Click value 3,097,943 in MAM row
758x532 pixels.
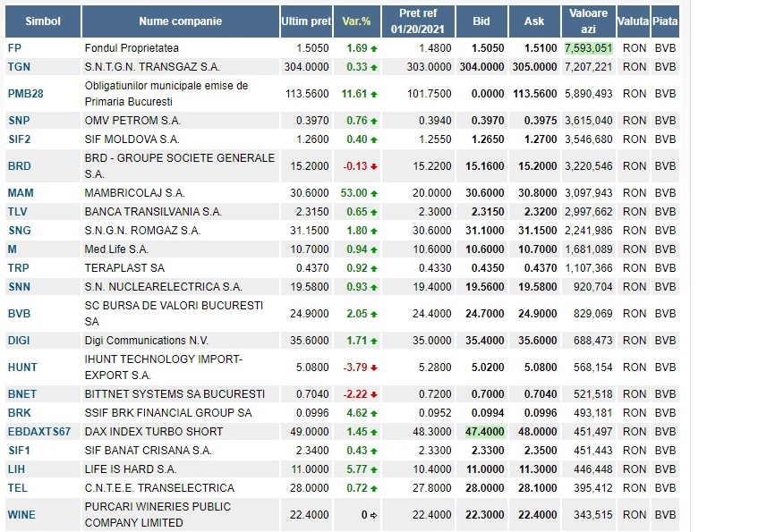pyautogui.click(x=588, y=193)
